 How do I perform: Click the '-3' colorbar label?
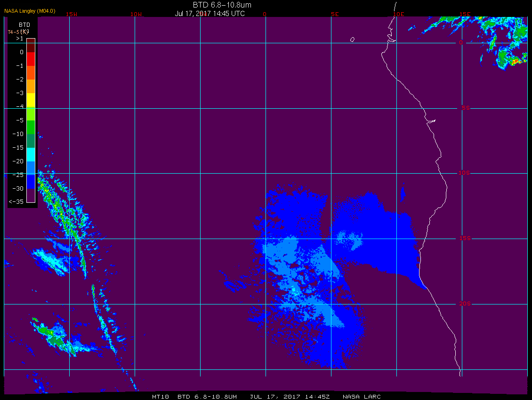[x=20, y=93]
